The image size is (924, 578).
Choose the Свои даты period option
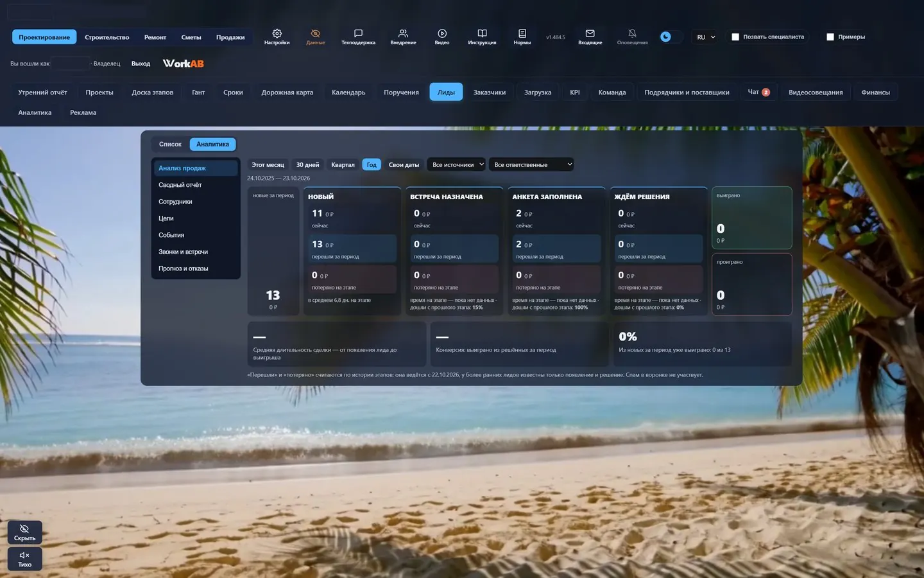coord(404,164)
